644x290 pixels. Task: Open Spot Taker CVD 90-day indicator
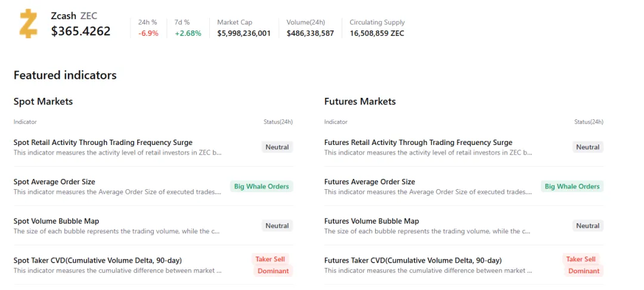coord(97,260)
